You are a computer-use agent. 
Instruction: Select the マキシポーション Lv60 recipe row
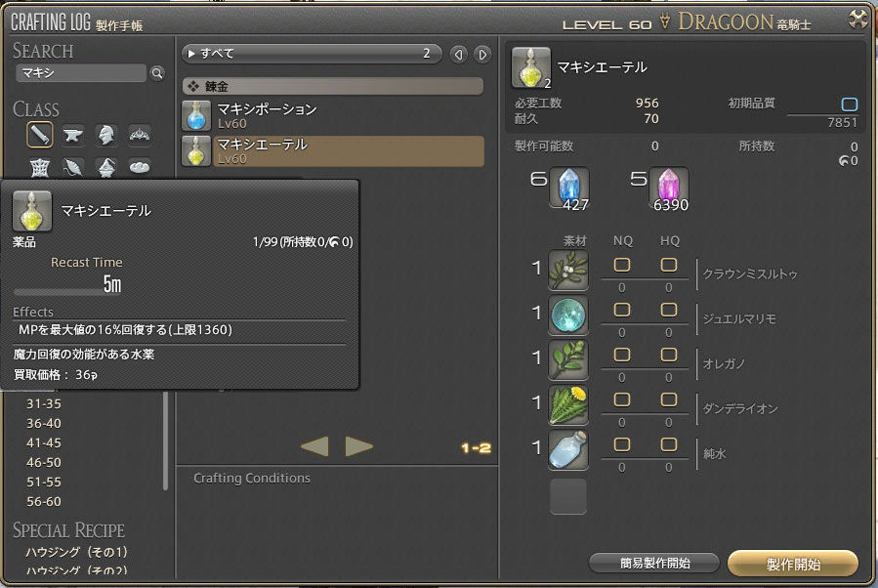333,115
